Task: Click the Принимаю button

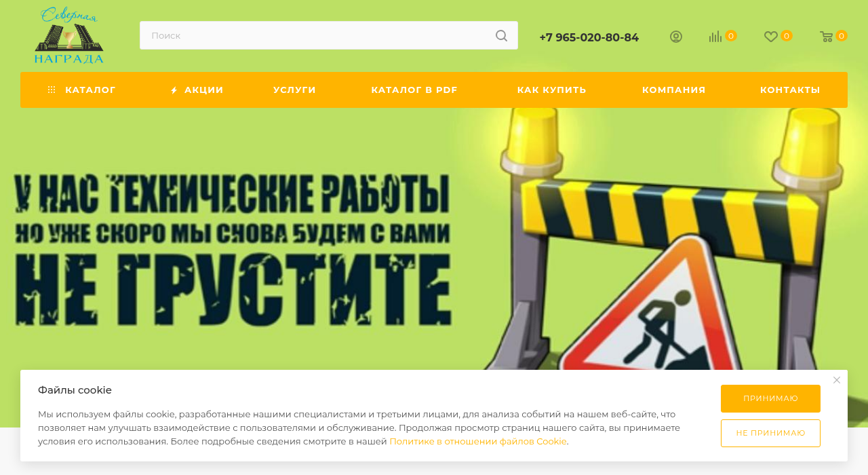Action: coord(770,398)
